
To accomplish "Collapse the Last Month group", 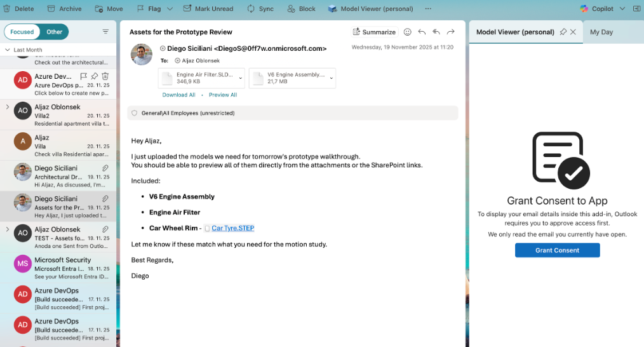I will (x=7, y=50).
